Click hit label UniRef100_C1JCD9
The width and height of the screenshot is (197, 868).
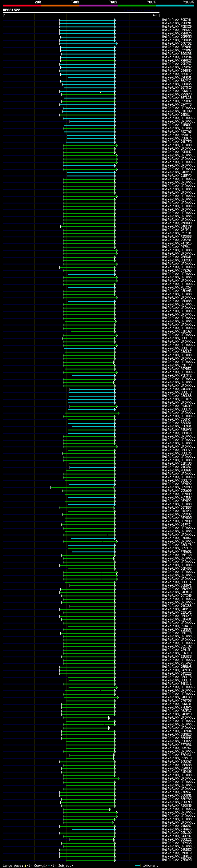(176, 406)
